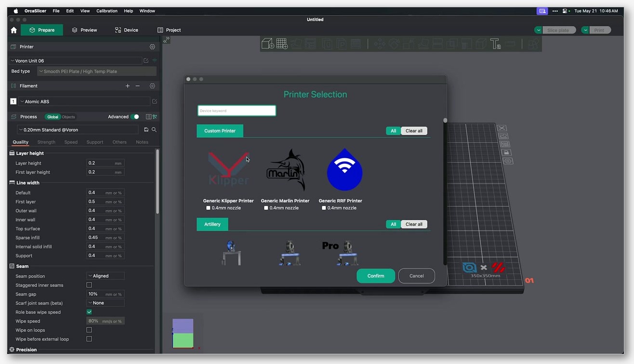This screenshot has height=364, width=634.
Task: Clear all Custom Printer selections
Action: click(x=414, y=131)
